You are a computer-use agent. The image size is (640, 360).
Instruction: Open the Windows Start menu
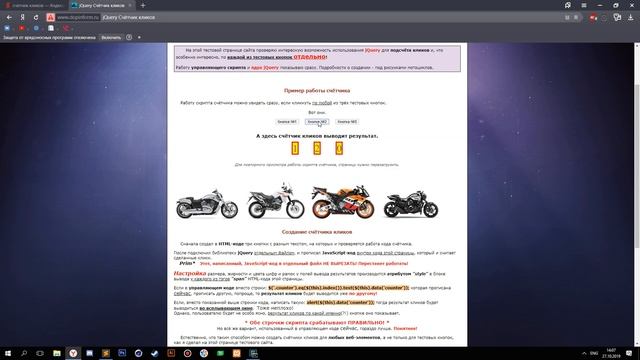(8, 353)
